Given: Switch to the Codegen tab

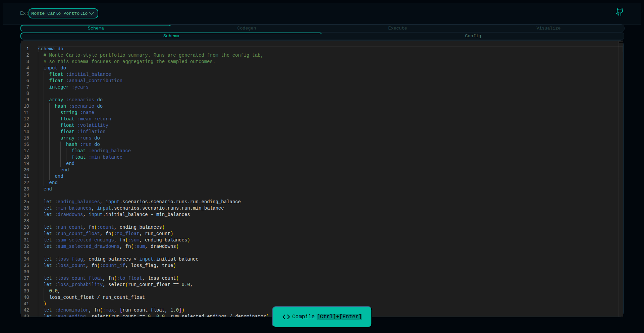Looking at the screenshot, I should pyautogui.click(x=247, y=28).
